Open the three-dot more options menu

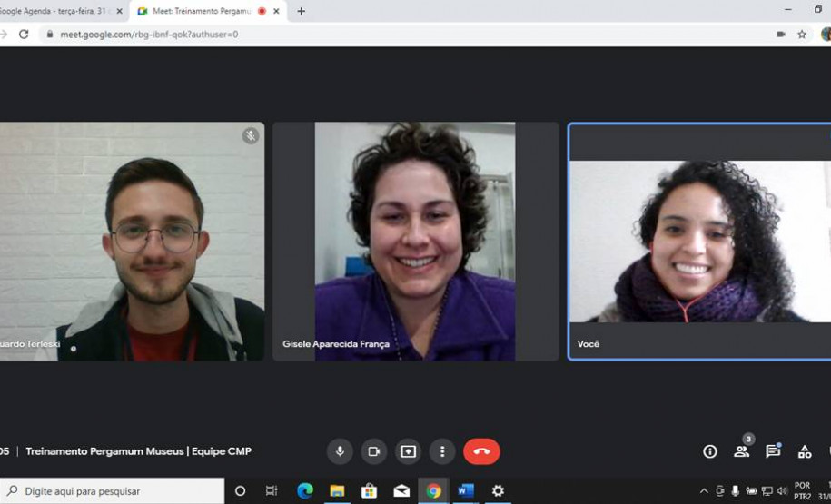pos(442,451)
